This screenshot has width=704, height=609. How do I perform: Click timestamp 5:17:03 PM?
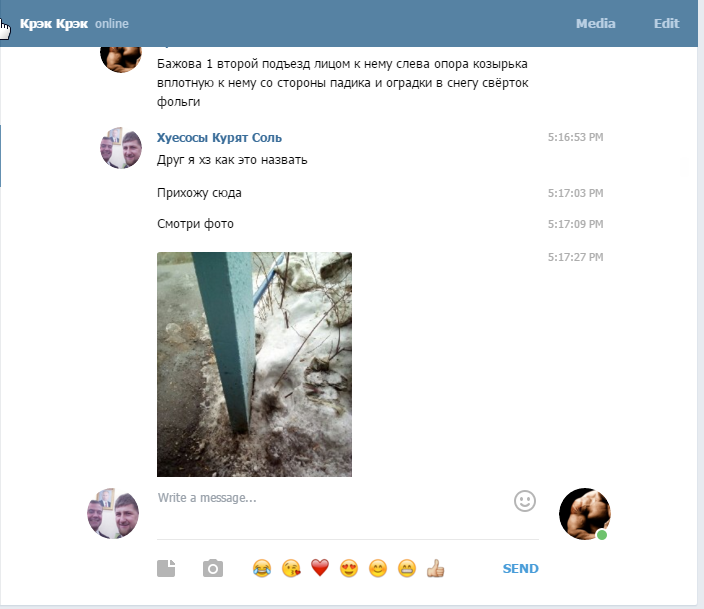[x=575, y=193]
